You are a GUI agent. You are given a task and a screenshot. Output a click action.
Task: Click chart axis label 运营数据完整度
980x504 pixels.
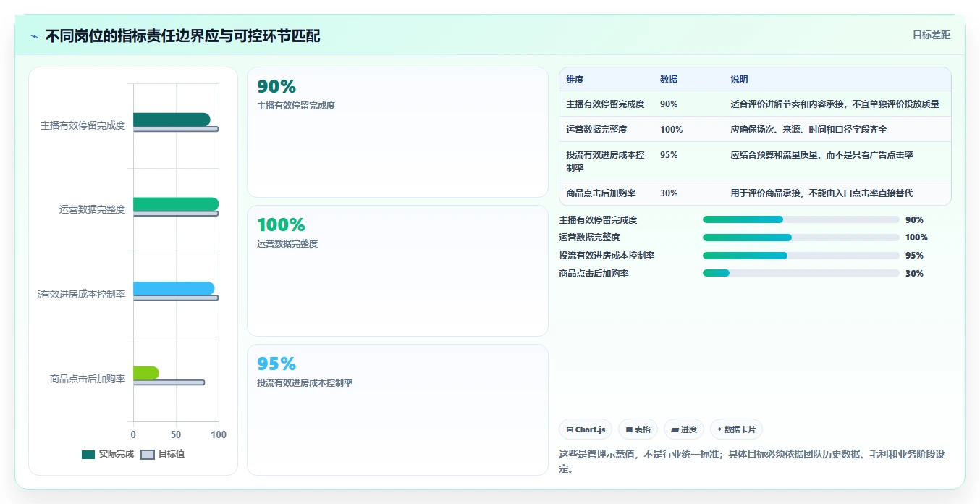point(93,210)
